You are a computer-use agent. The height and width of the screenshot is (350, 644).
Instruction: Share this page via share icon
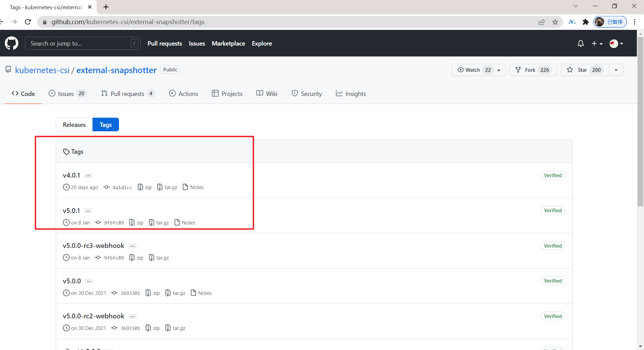tap(542, 22)
